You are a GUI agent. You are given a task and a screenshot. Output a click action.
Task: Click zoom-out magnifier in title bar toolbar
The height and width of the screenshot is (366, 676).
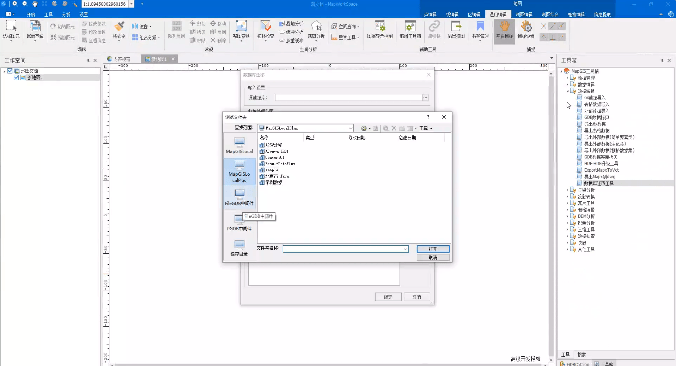25,4
